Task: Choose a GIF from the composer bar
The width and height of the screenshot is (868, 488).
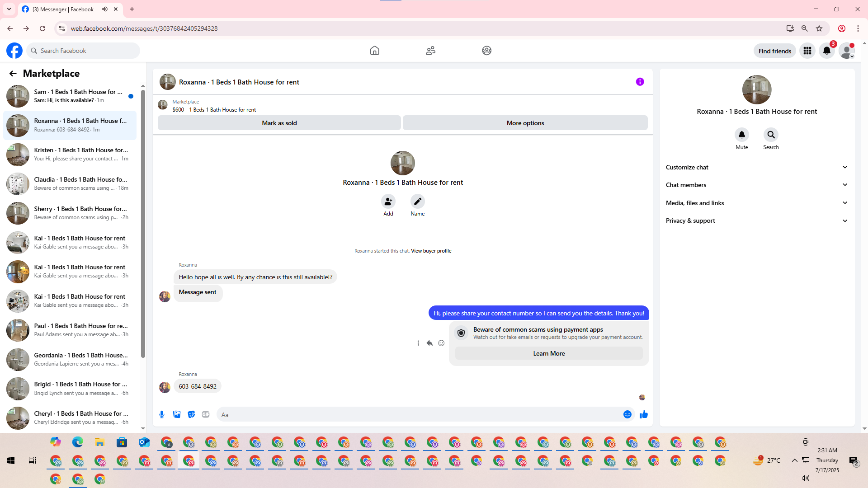Action: 206,414
